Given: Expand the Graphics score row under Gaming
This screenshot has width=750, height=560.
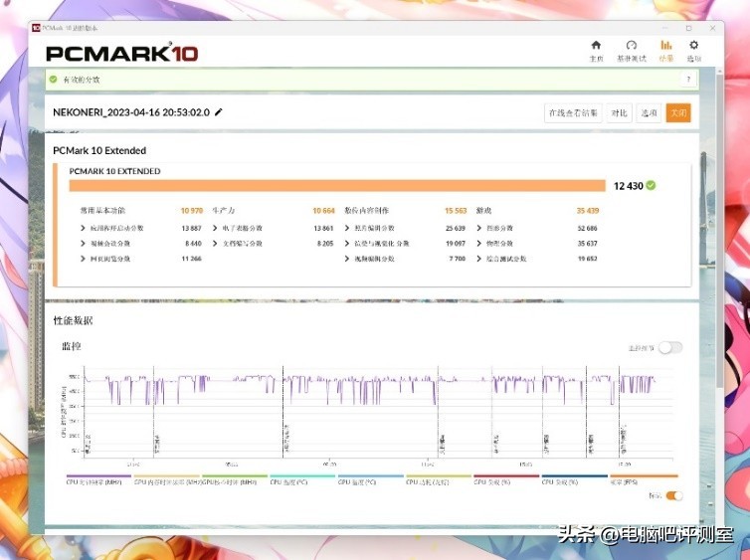Looking at the screenshot, I should click(x=479, y=228).
